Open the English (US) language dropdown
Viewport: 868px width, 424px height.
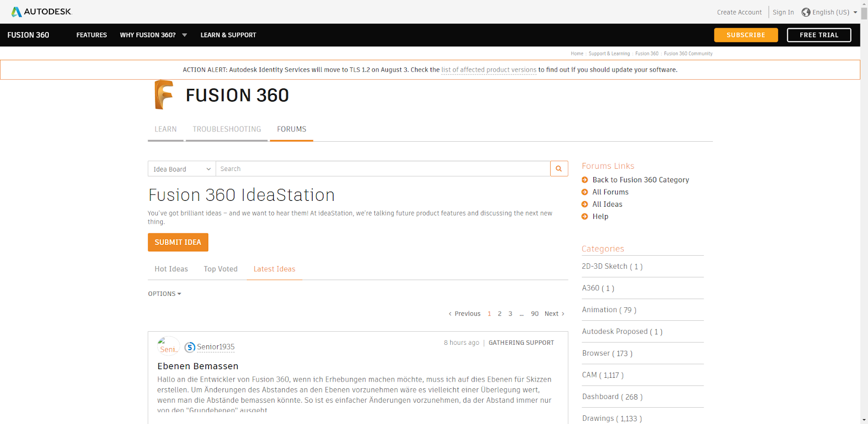click(834, 12)
